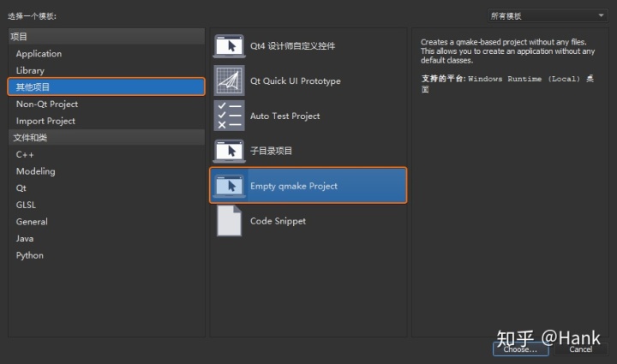Click the 项目 section header
Viewport: 617px width, 364px height.
(x=106, y=37)
